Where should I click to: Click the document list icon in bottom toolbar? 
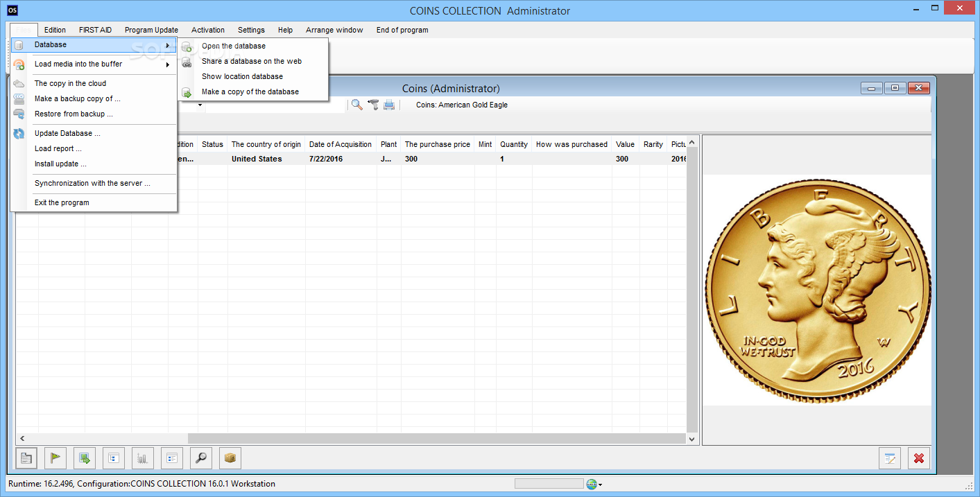(x=26, y=458)
